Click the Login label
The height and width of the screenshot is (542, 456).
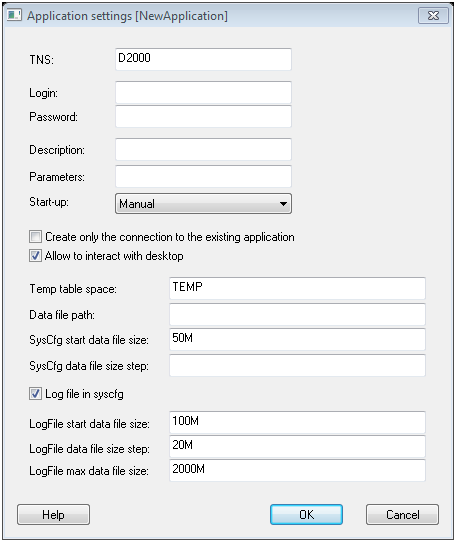coord(44,93)
